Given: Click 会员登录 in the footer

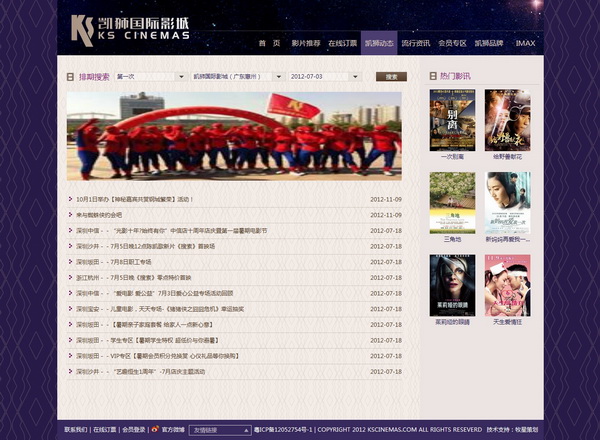Looking at the screenshot, I should pyautogui.click(x=134, y=430).
